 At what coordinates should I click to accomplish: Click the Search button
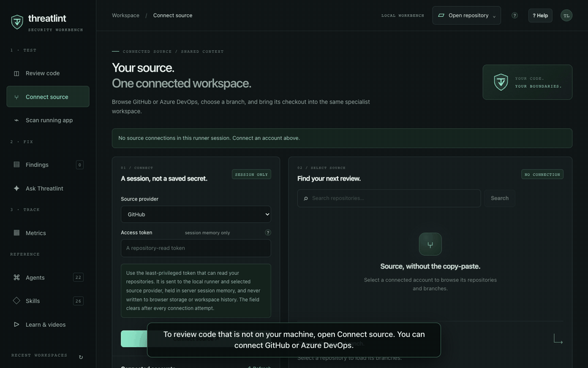tap(500, 198)
